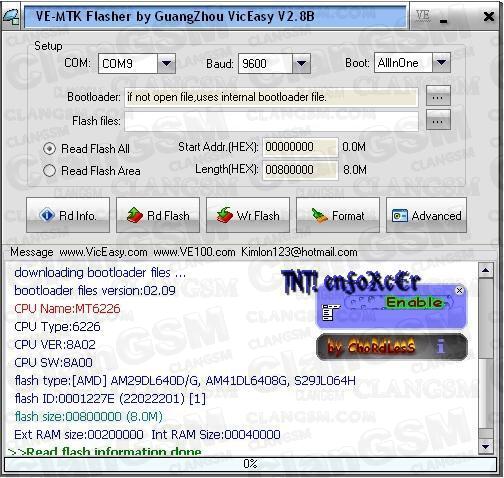Click the Bootloader path field
Image resolution: width=504 pixels, height=478 pixels.
tap(271, 97)
